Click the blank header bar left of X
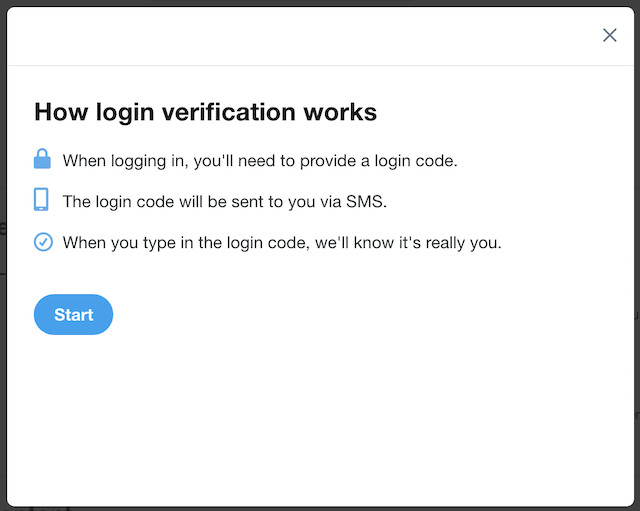640x511 pixels. [300, 36]
